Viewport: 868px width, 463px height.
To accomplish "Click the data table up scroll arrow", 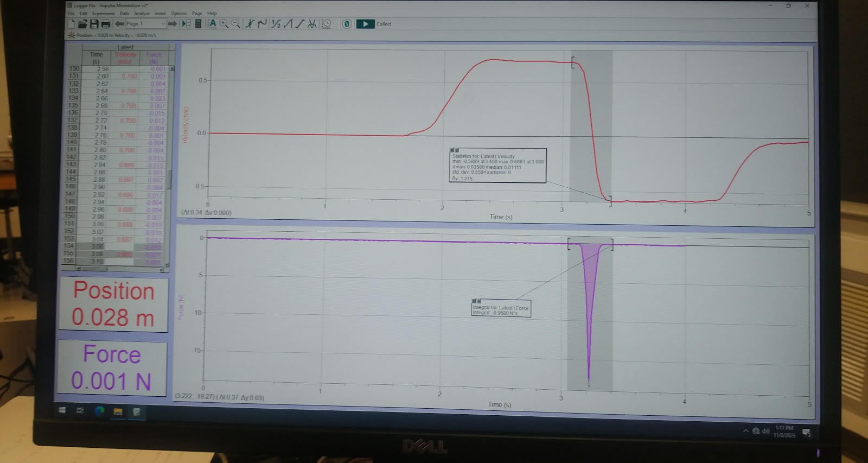I will 172,69.
